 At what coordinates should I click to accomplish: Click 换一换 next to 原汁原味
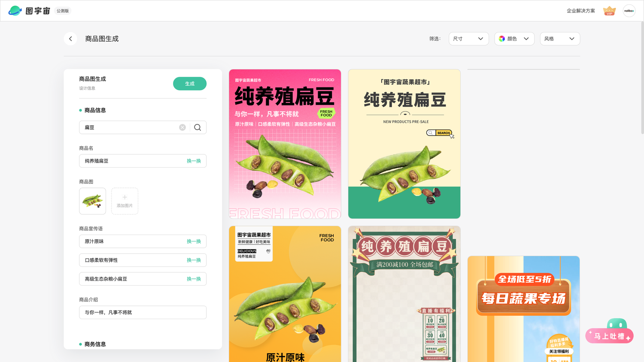(194, 241)
